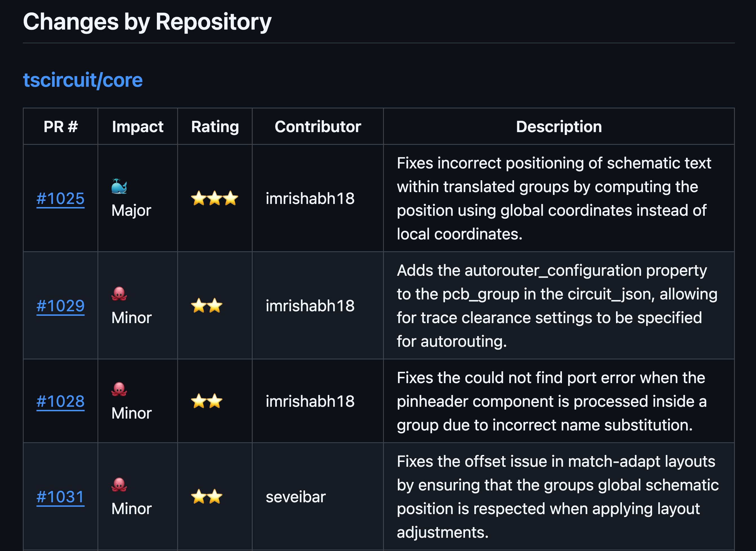The height and width of the screenshot is (551, 756).
Task: Open the tscircuit/core repository link
Action: click(83, 80)
